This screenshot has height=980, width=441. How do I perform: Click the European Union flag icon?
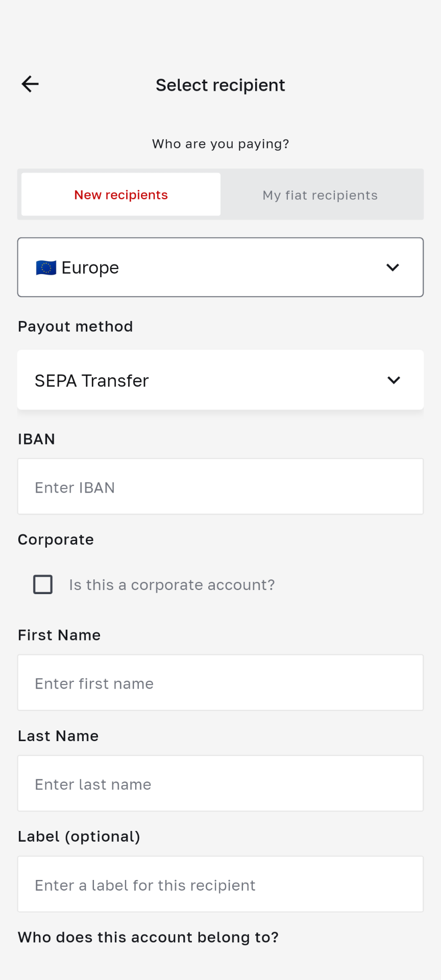point(46,267)
